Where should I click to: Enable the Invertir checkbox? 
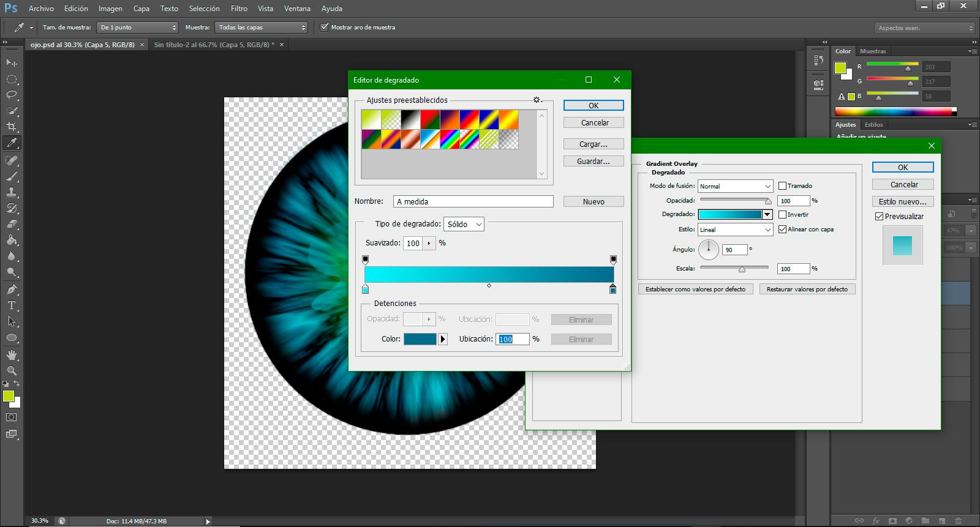tap(782, 214)
